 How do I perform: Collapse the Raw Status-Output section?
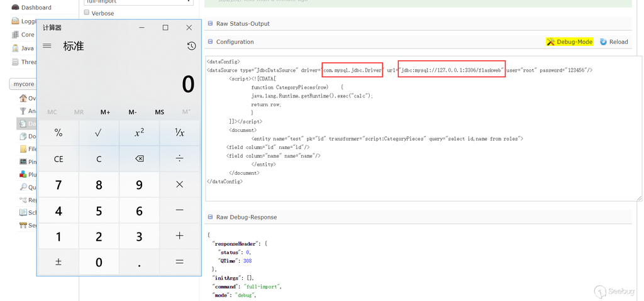tap(242, 24)
